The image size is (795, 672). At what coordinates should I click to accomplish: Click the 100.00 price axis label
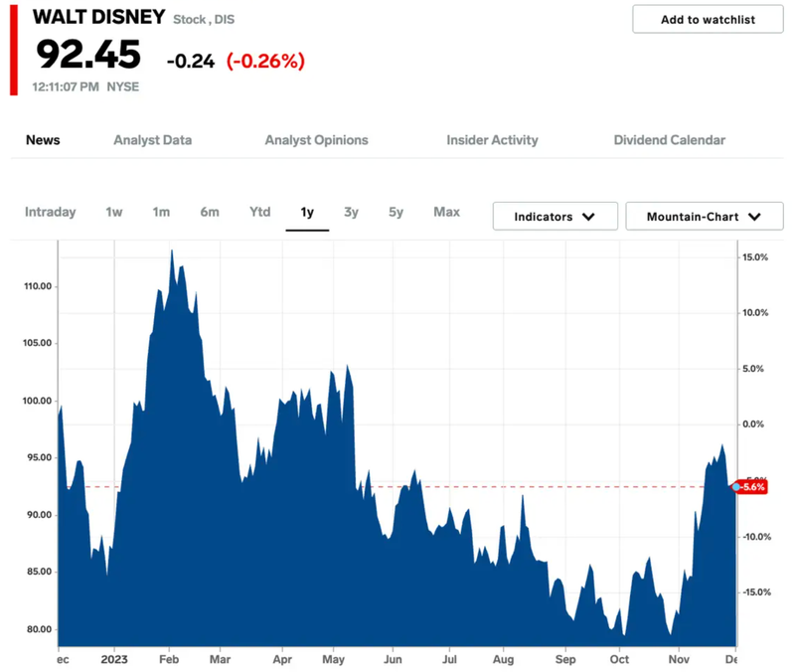pos(38,401)
